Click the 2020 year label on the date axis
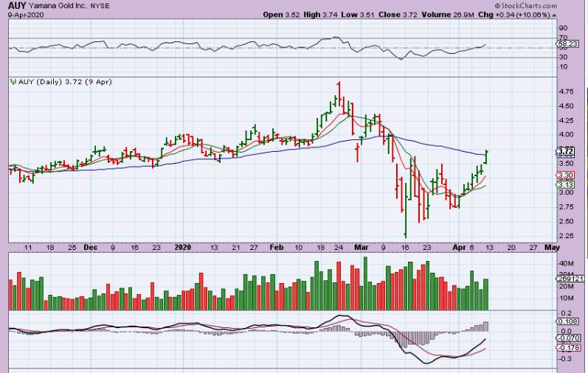Screen dimensions: 588x373 point(183,248)
